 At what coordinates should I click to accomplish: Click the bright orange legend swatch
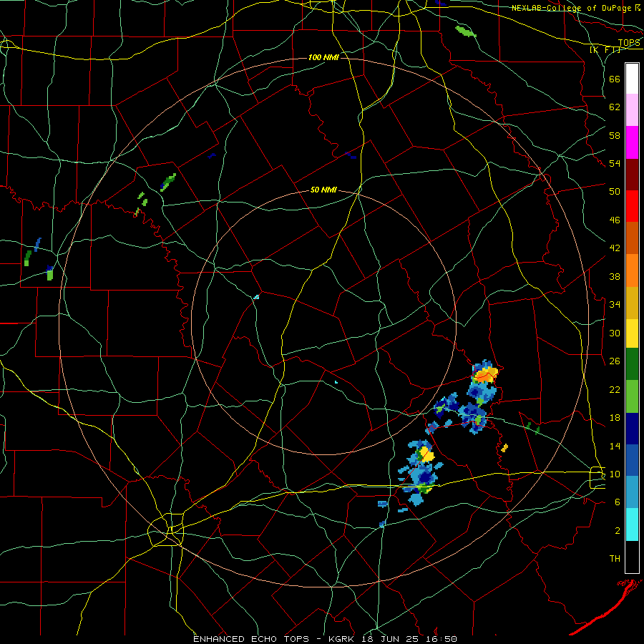point(632,270)
